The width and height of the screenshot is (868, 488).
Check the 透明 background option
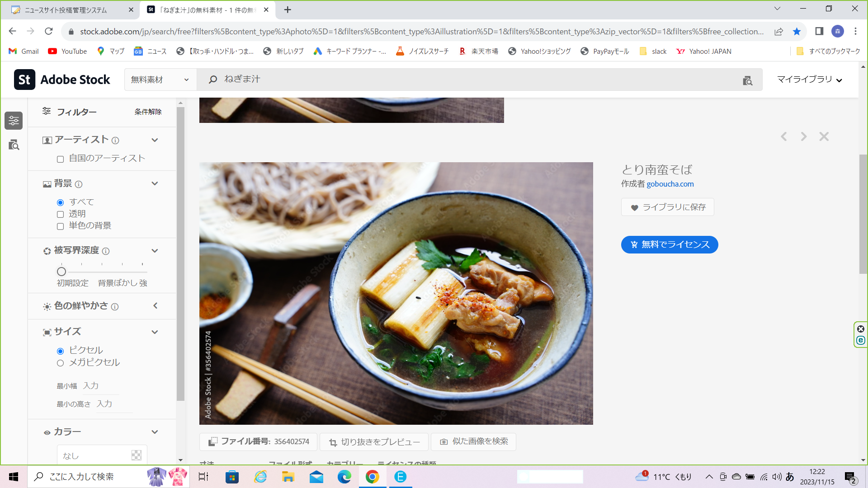[x=60, y=215]
